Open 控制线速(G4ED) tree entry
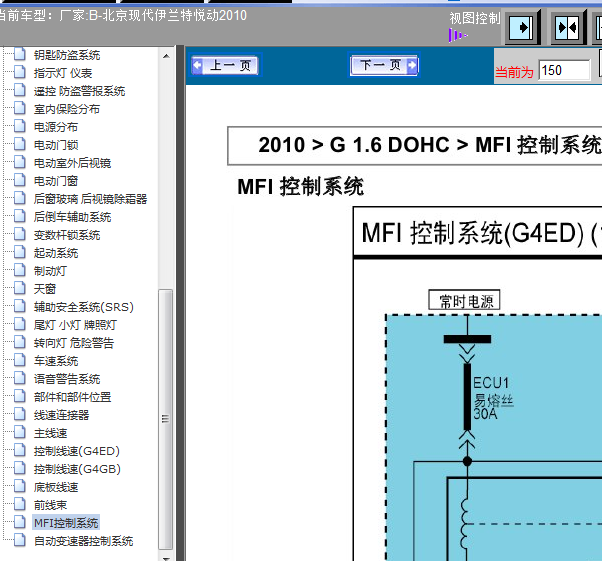 (x=77, y=451)
